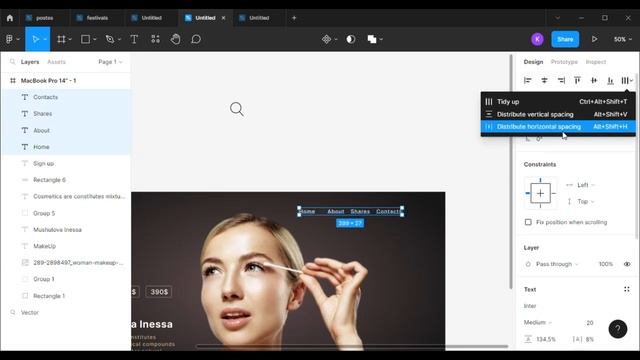The height and width of the screenshot is (360, 640).
Task: Enable Fix position when scrolling checkbox
Action: tap(528, 222)
